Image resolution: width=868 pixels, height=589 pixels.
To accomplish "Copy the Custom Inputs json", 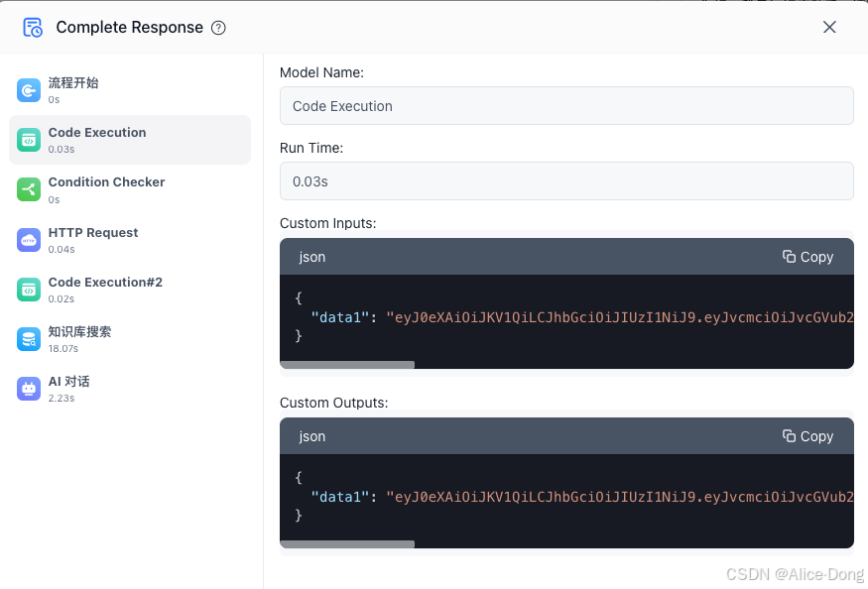I will coord(807,257).
